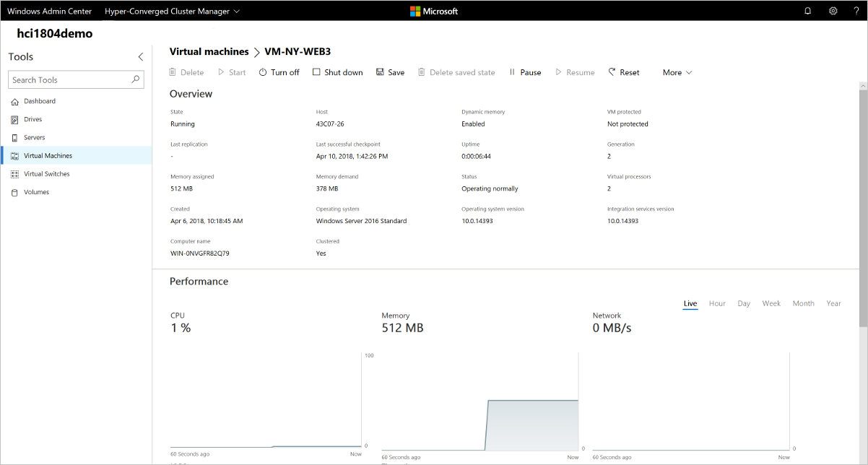Screen dimensions: 868x465
Task: Click the Pause VM icon
Action: click(512, 72)
